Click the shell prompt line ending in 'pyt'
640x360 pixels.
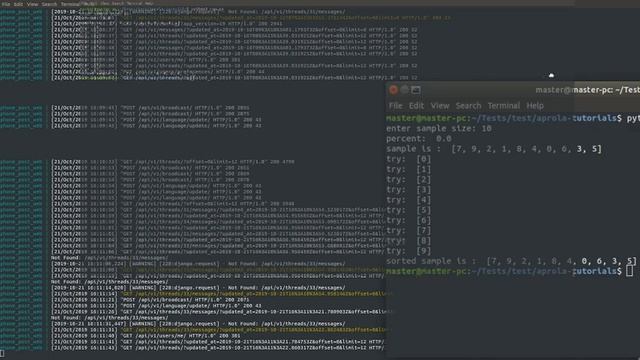click(x=513, y=118)
